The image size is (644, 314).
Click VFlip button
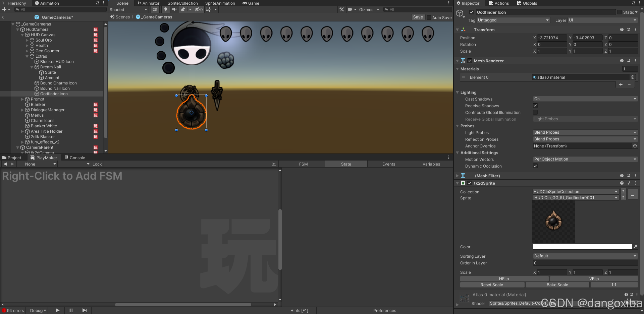(x=594, y=279)
